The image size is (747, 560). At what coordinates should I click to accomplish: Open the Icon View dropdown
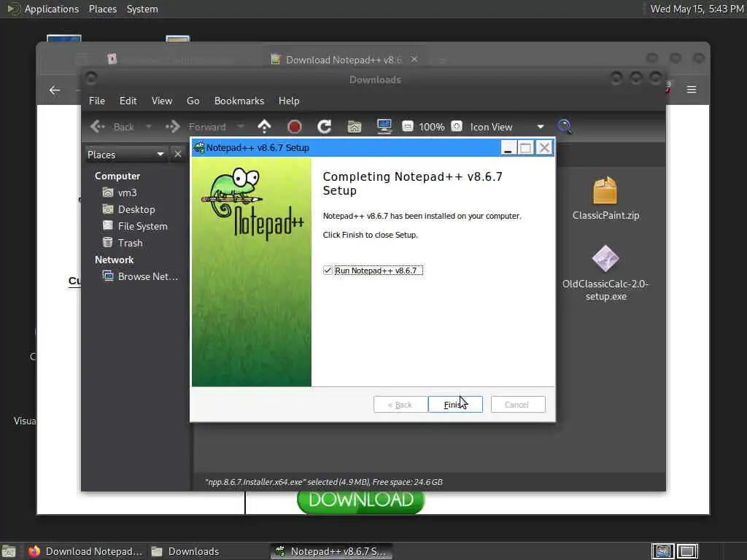tap(506, 127)
